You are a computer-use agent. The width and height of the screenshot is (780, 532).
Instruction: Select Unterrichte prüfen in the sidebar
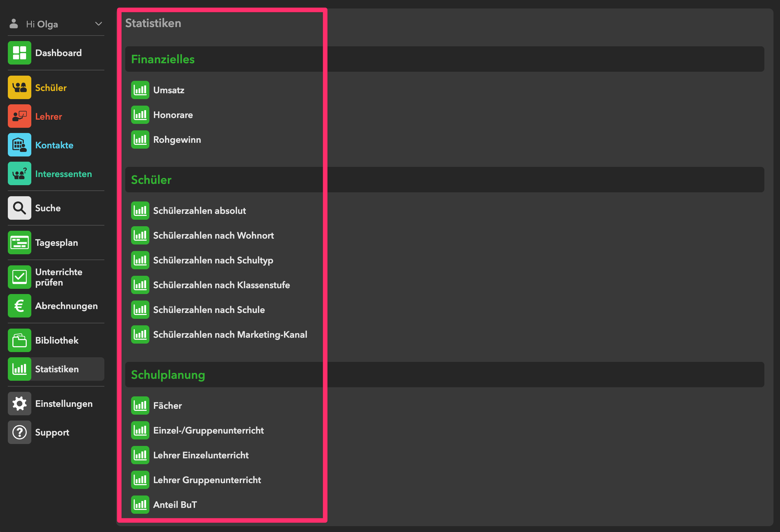59,277
